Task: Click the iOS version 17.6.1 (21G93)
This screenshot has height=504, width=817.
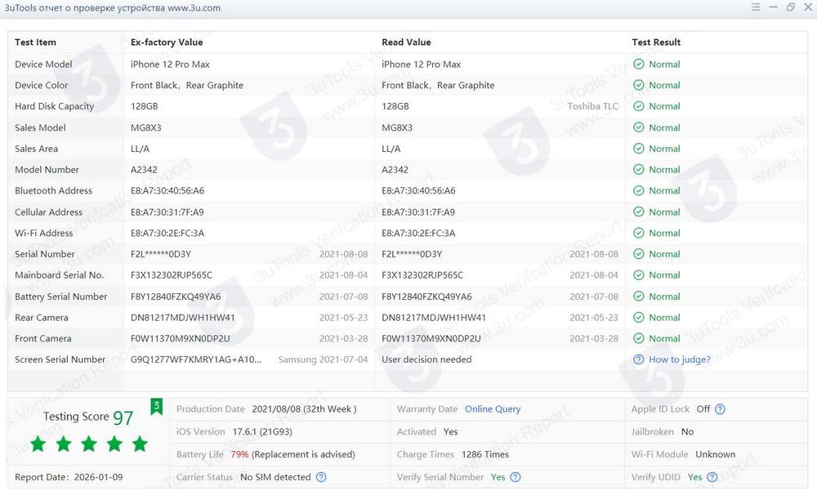Action: [x=262, y=431]
